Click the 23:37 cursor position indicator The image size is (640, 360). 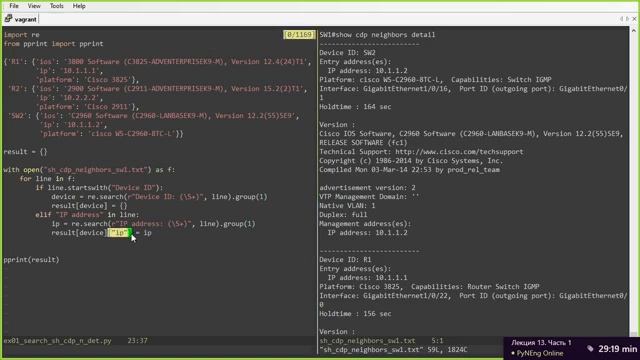[138, 340]
